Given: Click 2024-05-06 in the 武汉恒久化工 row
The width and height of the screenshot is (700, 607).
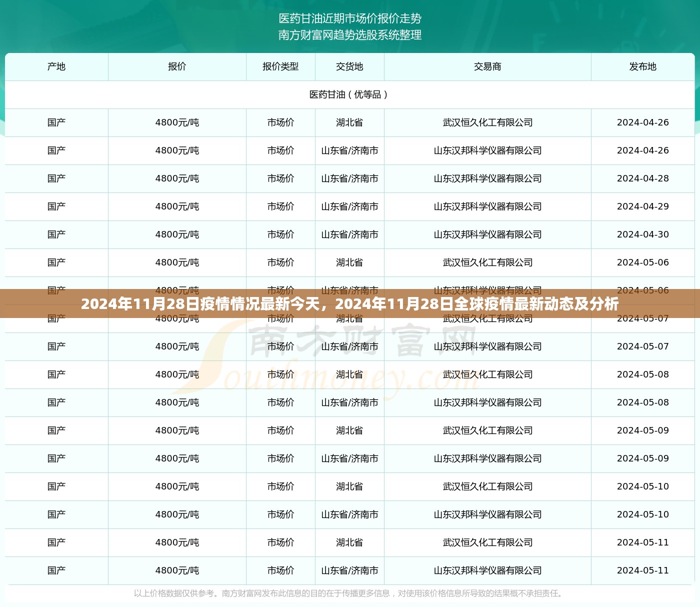Looking at the screenshot, I should [643, 262].
